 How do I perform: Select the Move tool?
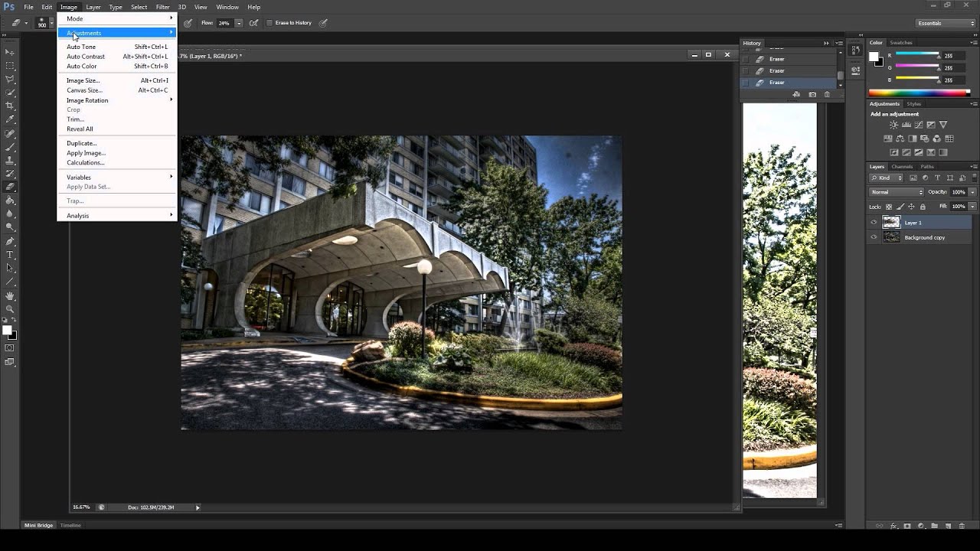click(11, 52)
